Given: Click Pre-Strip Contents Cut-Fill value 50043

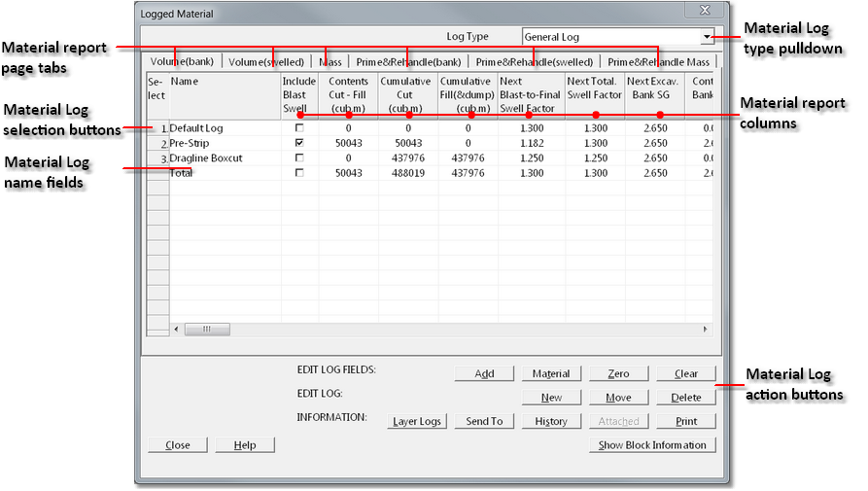Looking at the screenshot, I should (348, 143).
